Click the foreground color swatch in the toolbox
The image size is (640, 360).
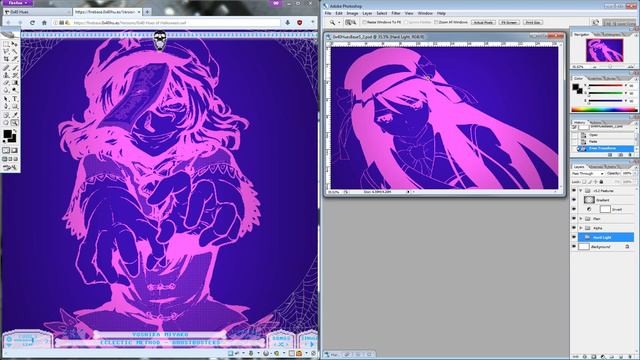[7, 134]
